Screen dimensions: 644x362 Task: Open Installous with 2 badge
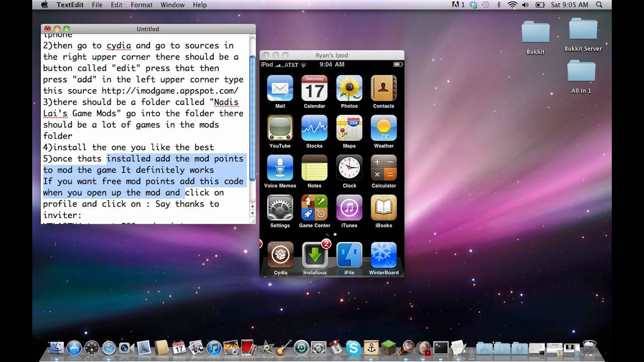click(315, 255)
